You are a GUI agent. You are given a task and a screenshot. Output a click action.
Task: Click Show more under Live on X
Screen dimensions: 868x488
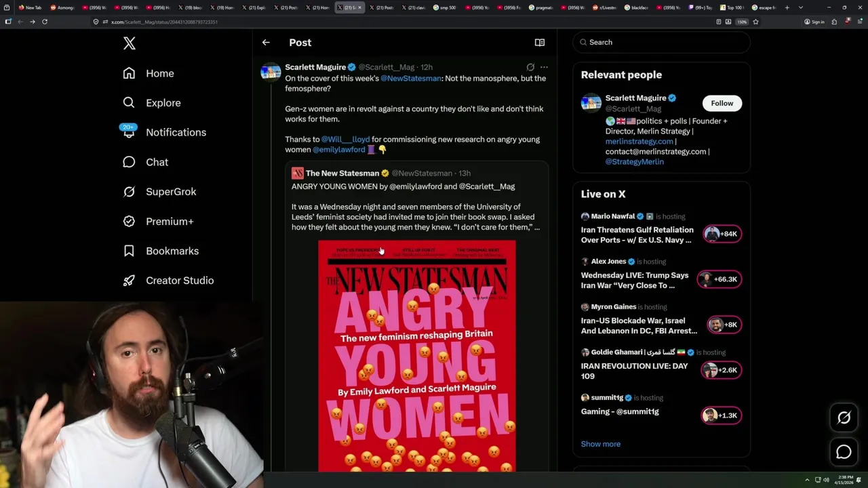601,444
